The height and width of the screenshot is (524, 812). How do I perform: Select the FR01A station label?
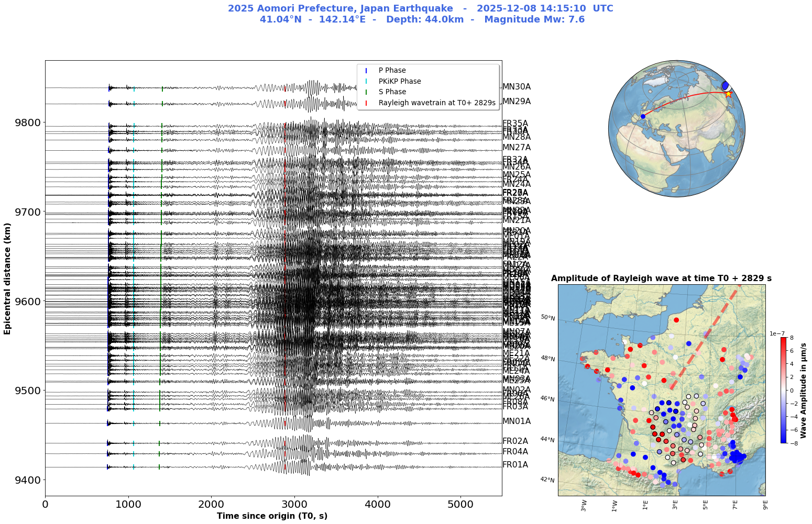[x=515, y=465]
